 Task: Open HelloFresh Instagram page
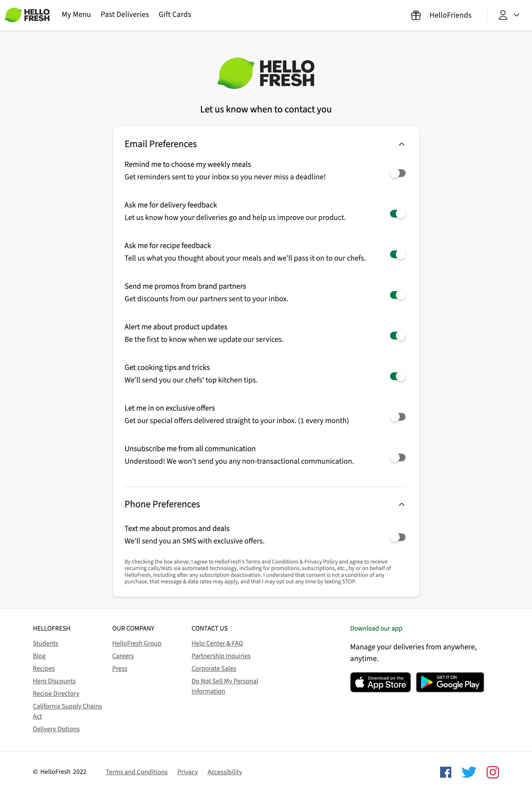493,772
